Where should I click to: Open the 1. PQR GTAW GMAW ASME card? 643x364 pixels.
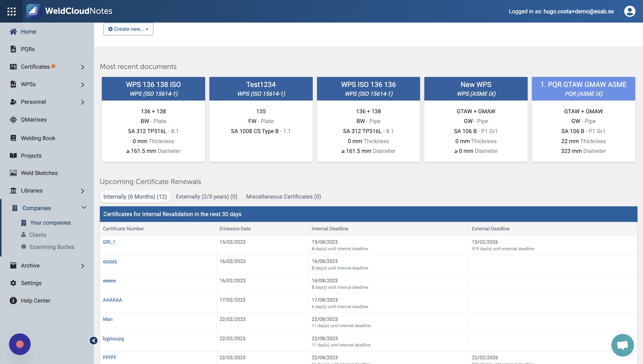click(583, 119)
